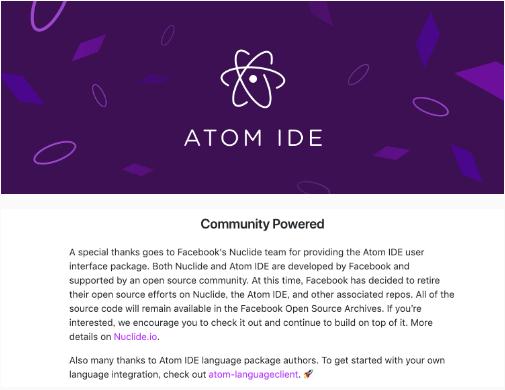
Task: Click the rocket emoji after atom-languageclient
Action: pos(308,374)
